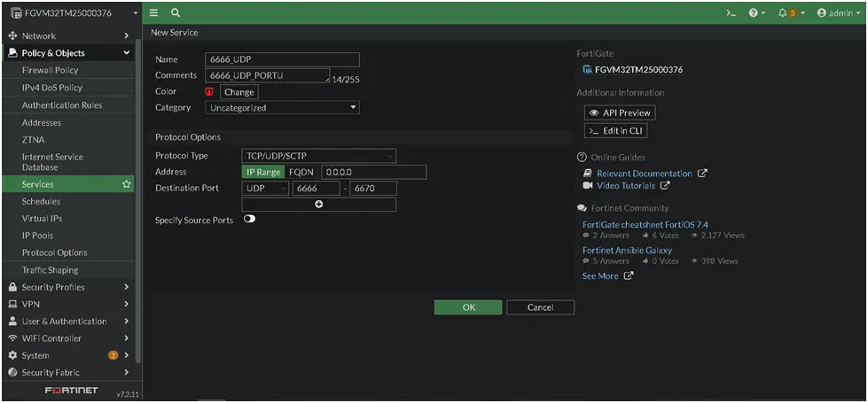Click the plus icon to add port row
The width and height of the screenshot is (868, 403).
[319, 205]
